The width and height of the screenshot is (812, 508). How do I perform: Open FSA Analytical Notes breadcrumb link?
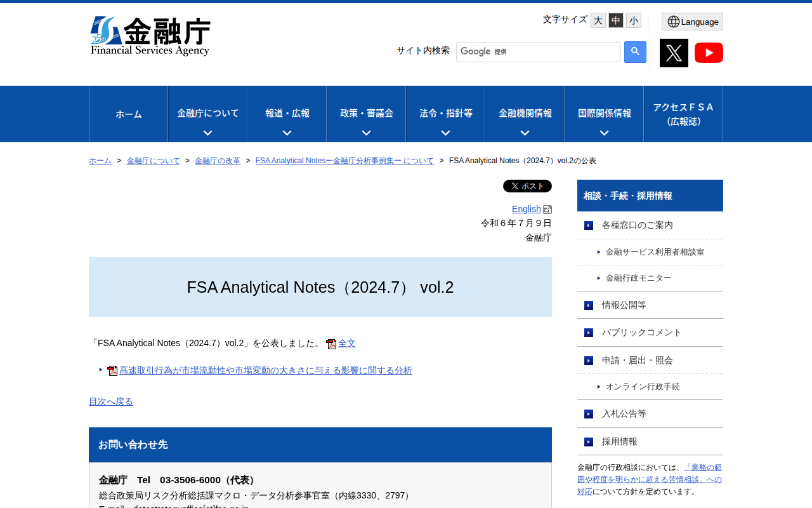tap(344, 161)
